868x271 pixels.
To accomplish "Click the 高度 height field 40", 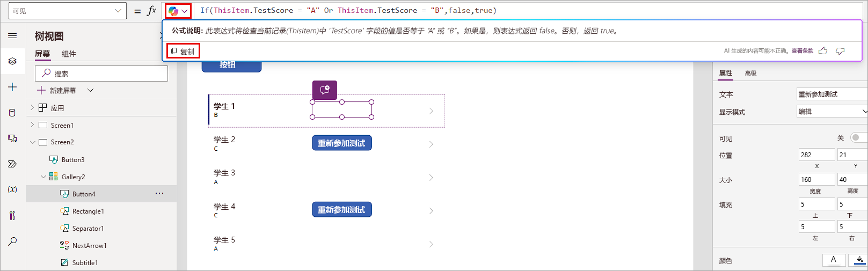I will point(852,179).
